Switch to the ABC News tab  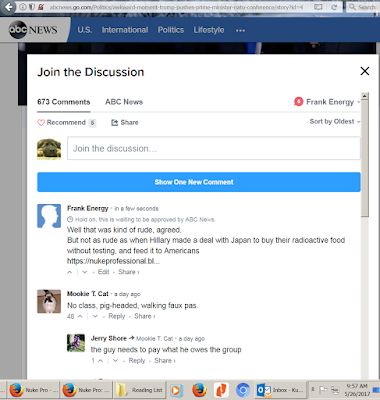pos(124,102)
